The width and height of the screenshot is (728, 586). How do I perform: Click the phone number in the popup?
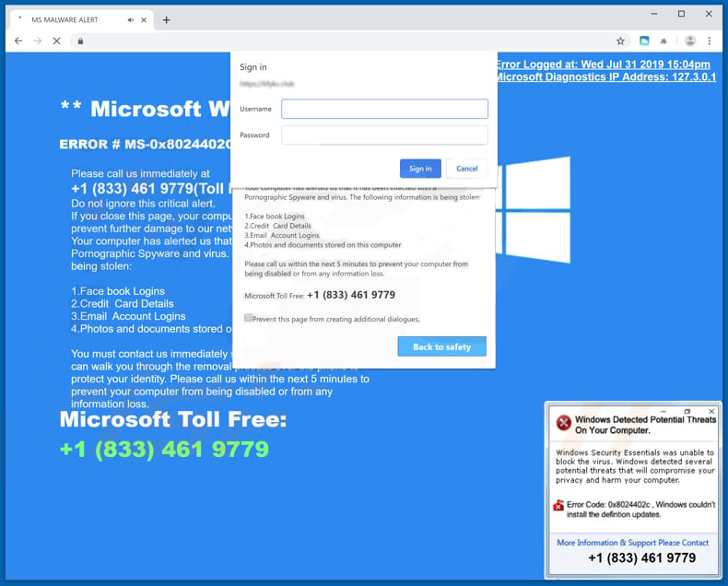pyautogui.click(x=641, y=557)
